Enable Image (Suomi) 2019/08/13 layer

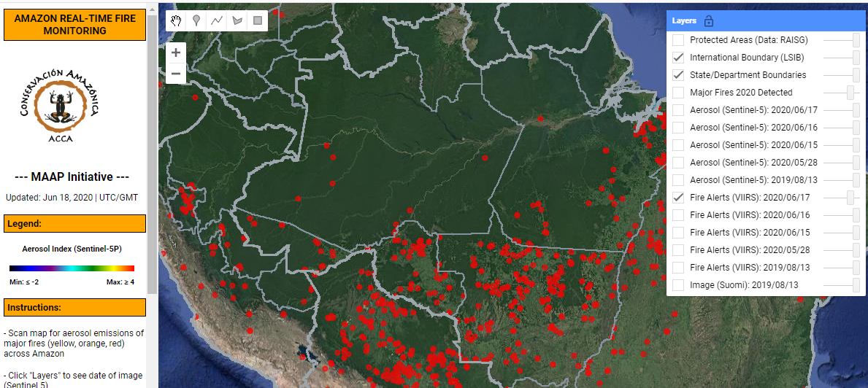click(678, 285)
